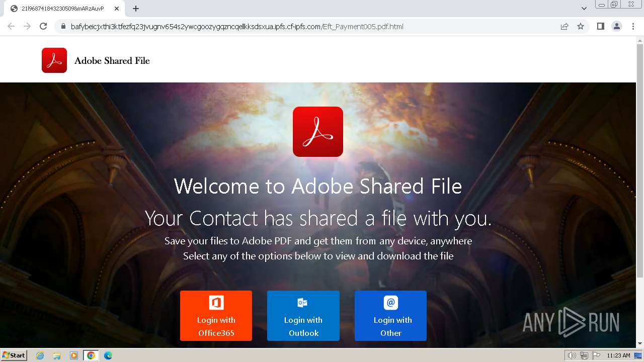Click the page vertical scrollbar

tap(640, 160)
